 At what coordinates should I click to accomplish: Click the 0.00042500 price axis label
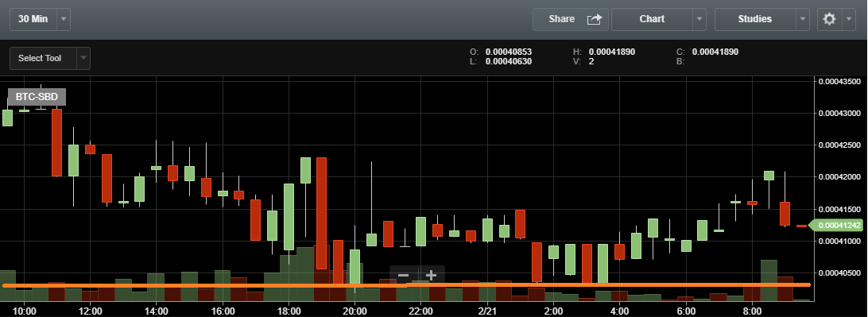coord(839,145)
